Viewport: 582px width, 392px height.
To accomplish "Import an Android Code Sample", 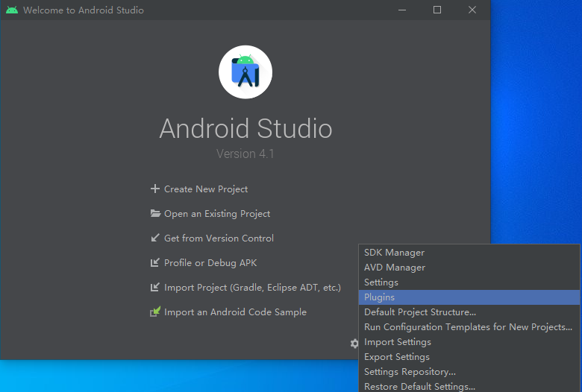I will coord(235,312).
